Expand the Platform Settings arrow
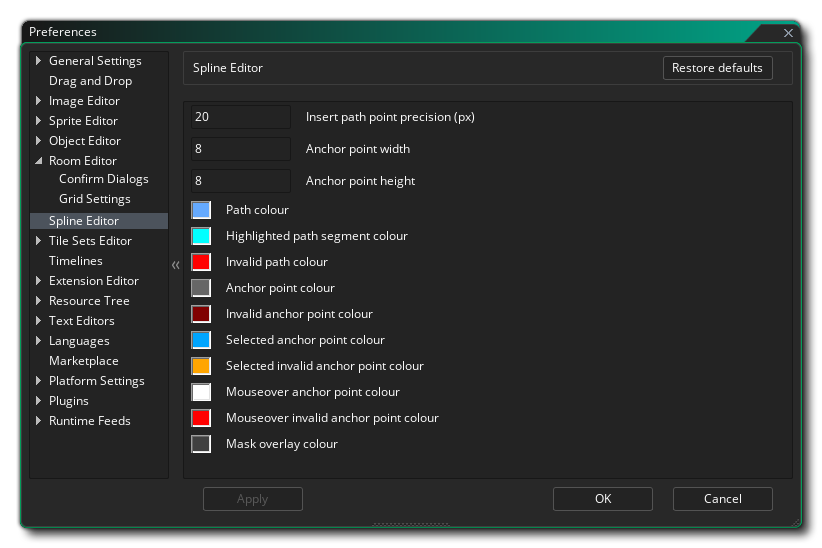Image resolution: width=822 pixels, height=548 pixels. point(39,381)
